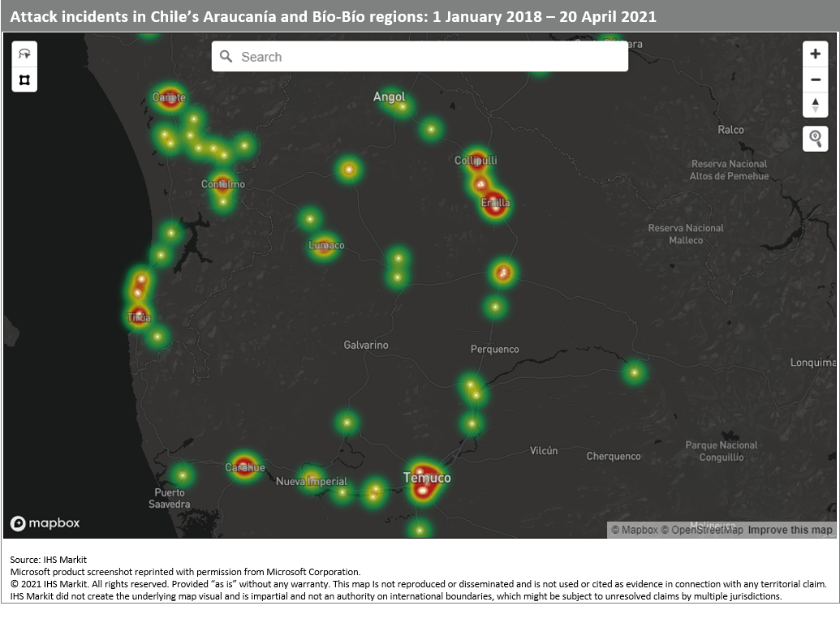
Task: Click the Collipulli incident hotspot
Action: point(476,161)
